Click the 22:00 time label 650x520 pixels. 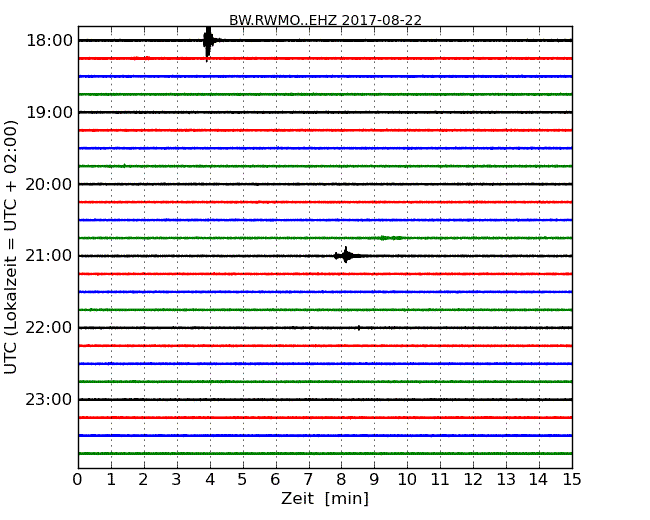pyautogui.click(x=49, y=328)
